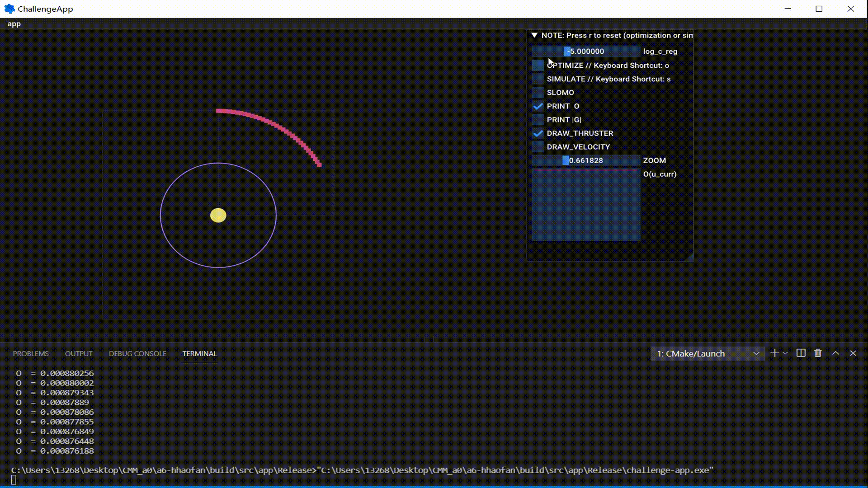The image size is (868, 488).
Task: Click resize grip of settings window
Action: point(689,258)
